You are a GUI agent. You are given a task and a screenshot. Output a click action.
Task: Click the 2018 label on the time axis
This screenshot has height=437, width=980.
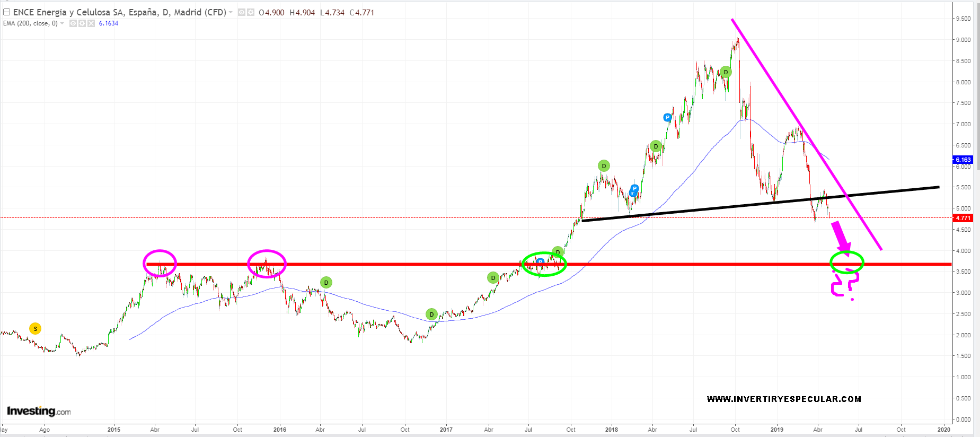[611, 430]
